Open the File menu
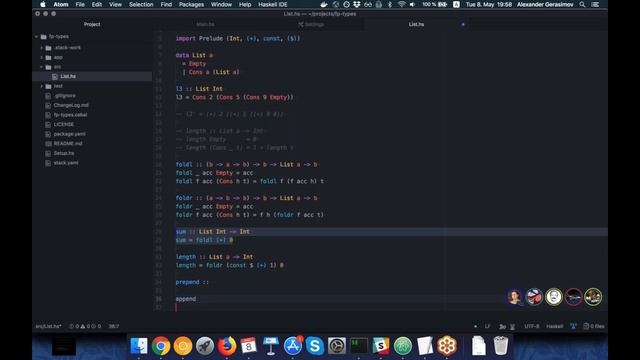Image resolution: width=640 pixels, height=360 pixels. pos(80,4)
